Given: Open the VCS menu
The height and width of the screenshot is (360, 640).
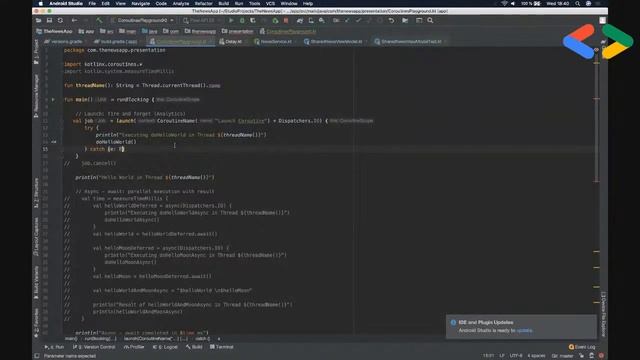Looking at the screenshot, I should pos(270,3).
